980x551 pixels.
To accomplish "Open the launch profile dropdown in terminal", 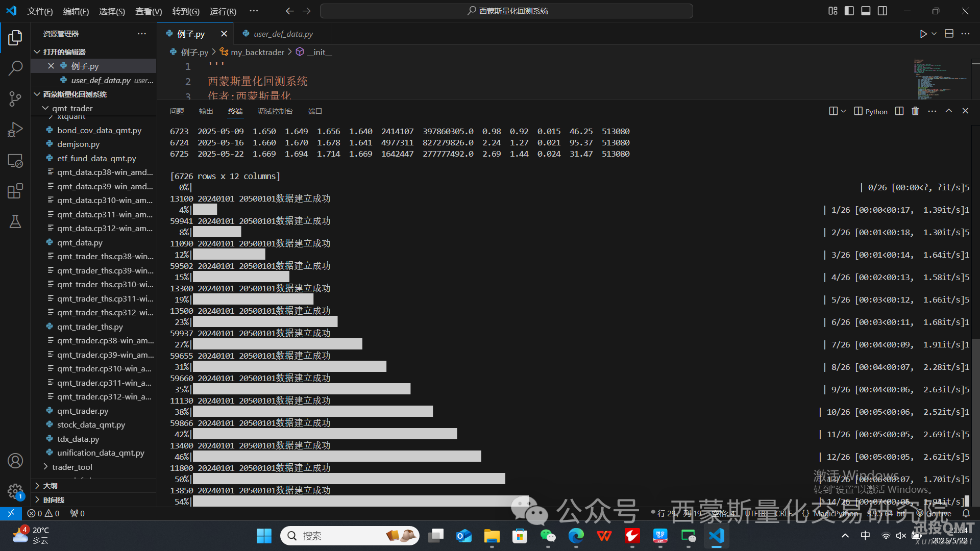I will pyautogui.click(x=844, y=111).
